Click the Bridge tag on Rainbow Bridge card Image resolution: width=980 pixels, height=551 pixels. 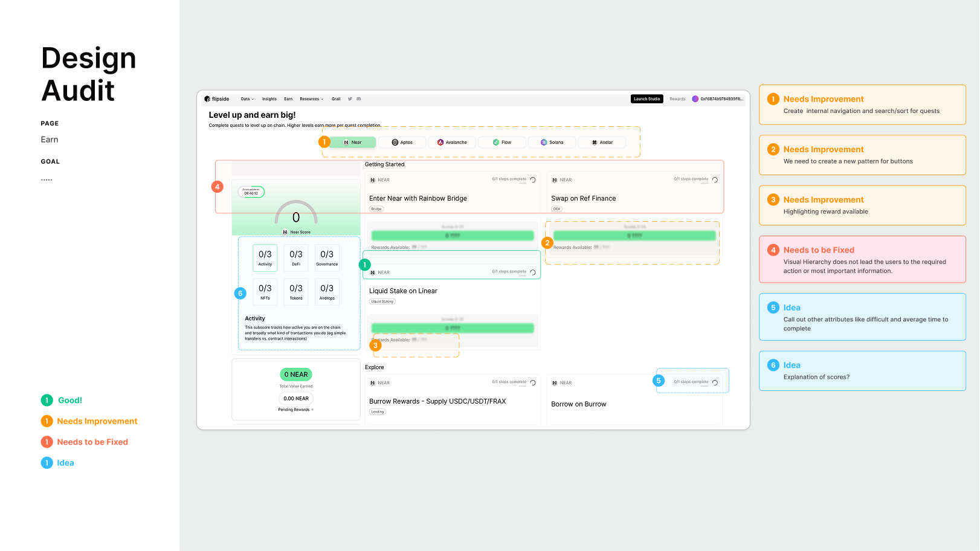376,209
